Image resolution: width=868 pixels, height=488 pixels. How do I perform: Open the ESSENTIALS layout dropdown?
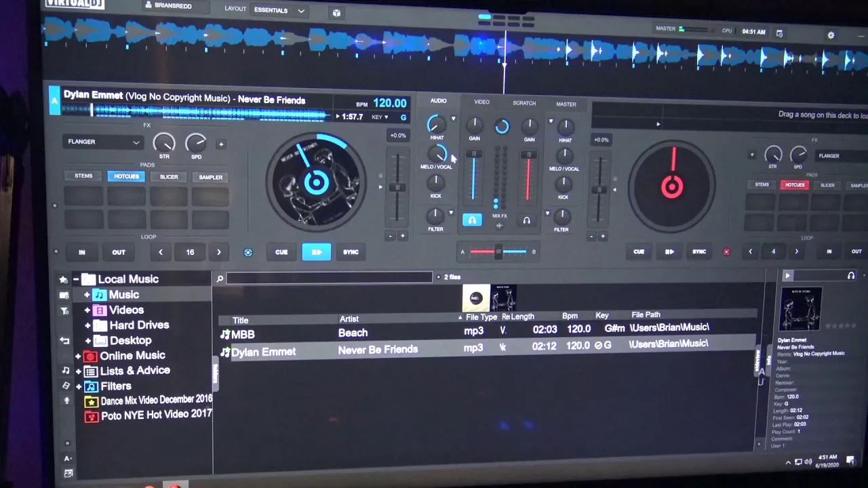pos(279,10)
